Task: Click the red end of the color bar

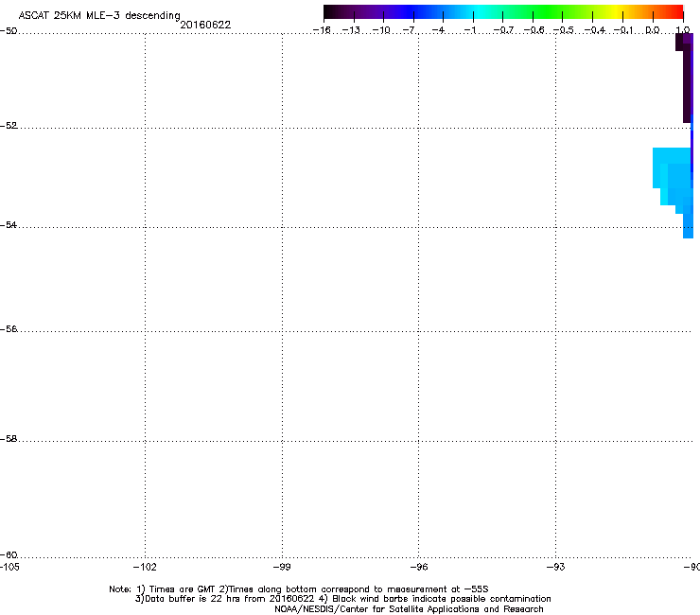Action: (x=674, y=12)
